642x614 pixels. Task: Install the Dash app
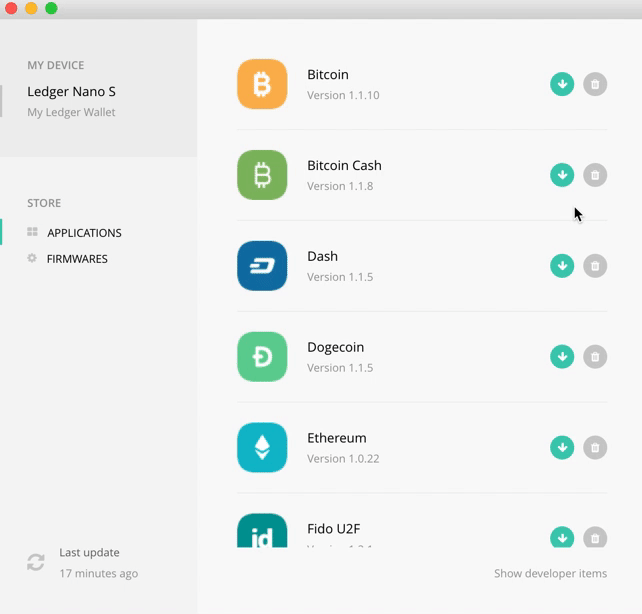(562, 266)
